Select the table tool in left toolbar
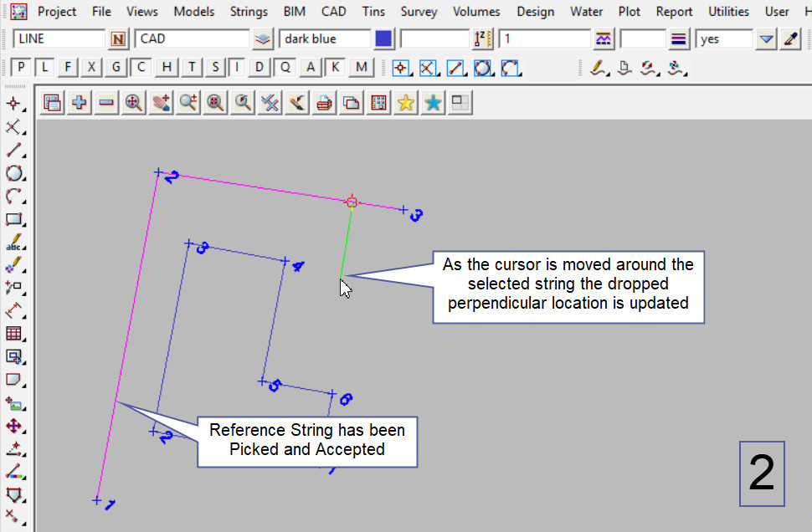Image resolution: width=812 pixels, height=532 pixels. (x=13, y=334)
